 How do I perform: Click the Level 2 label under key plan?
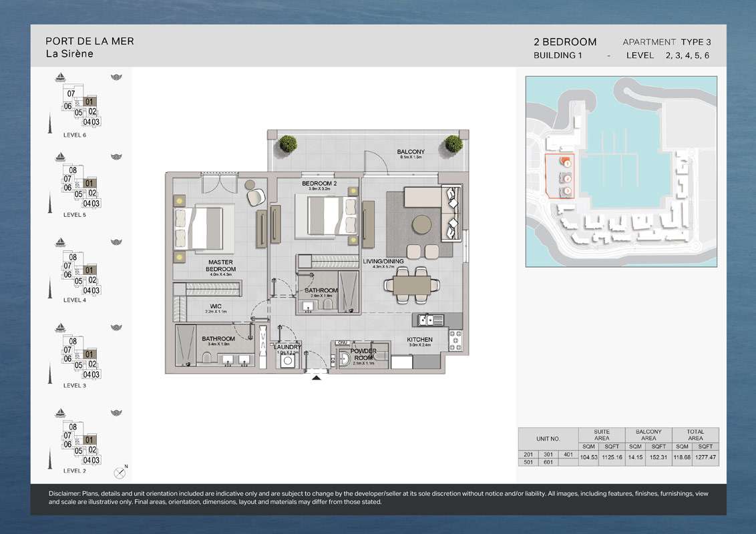coord(74,471)
